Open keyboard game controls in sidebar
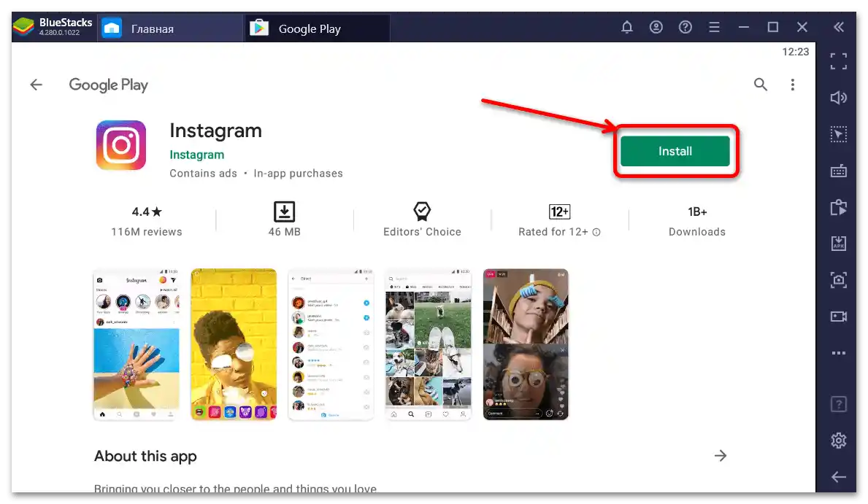 coord(839,171)
